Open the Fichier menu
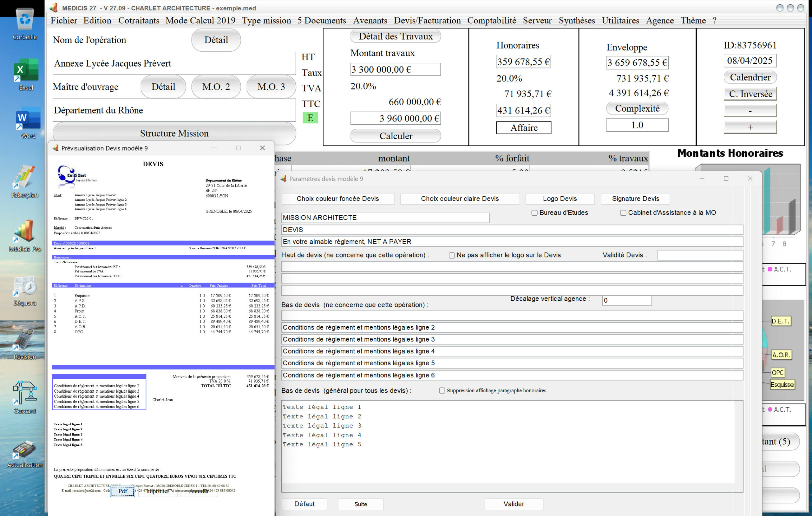The height and width of the screenshot is (516, 812). (x=64, y=20)
